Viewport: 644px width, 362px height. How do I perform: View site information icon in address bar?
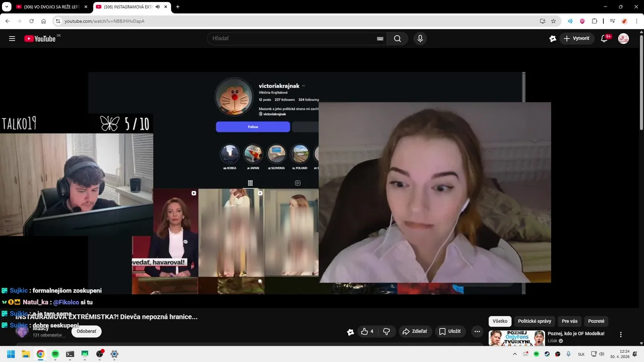click(x=58, y=21)
